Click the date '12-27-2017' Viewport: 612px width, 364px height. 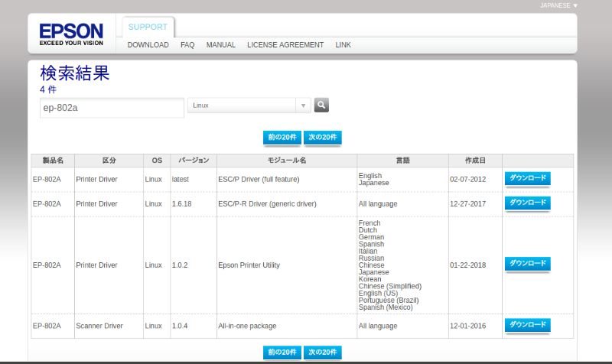[x=467, y=204]
